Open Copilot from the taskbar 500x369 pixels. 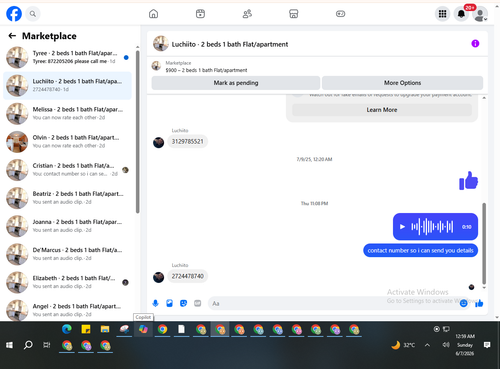point(143,329)
